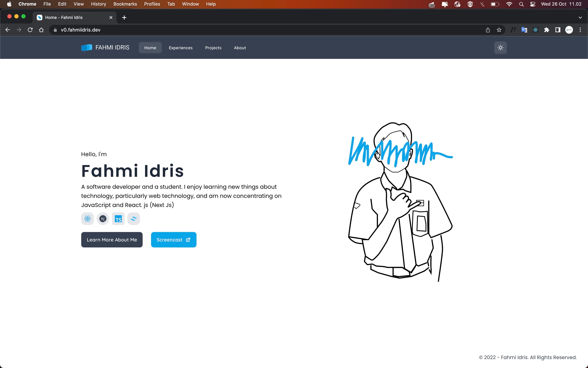Go to the Home nav item
Viewport: 588px width, 368px height.
pyautogui.click(x=150, y=48)
